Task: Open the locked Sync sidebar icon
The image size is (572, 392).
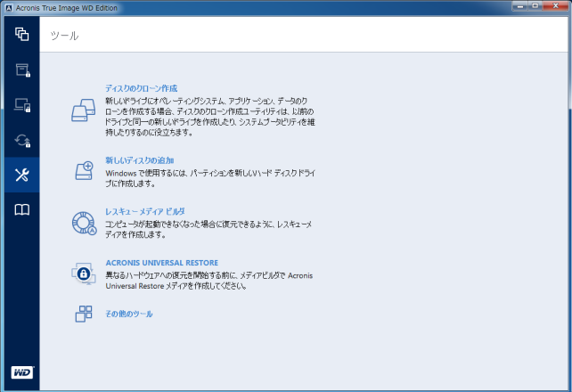Action: click(22, 141)
